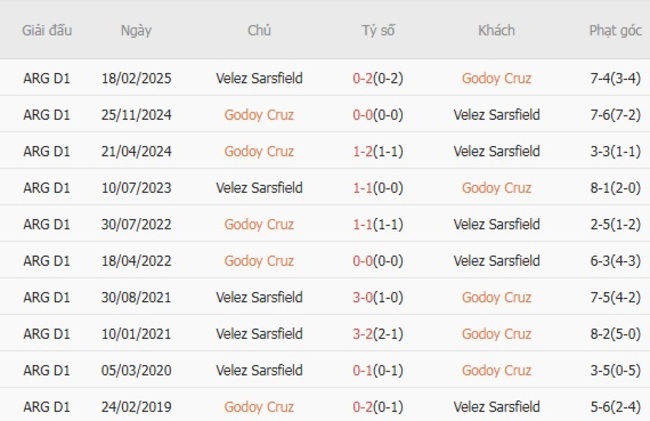Select the "Tỷ số" column header
This screenshot has height=421, width=650.
click(378, 30)
